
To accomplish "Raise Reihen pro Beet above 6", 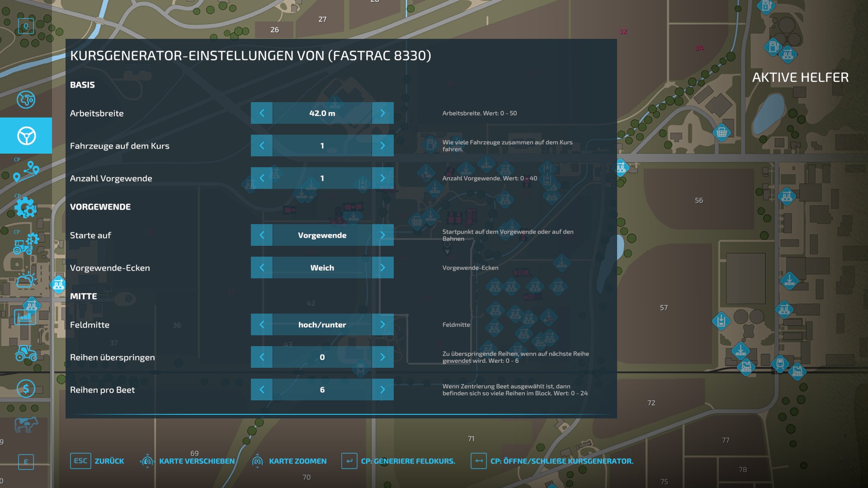I will click(x=382, y=389).
